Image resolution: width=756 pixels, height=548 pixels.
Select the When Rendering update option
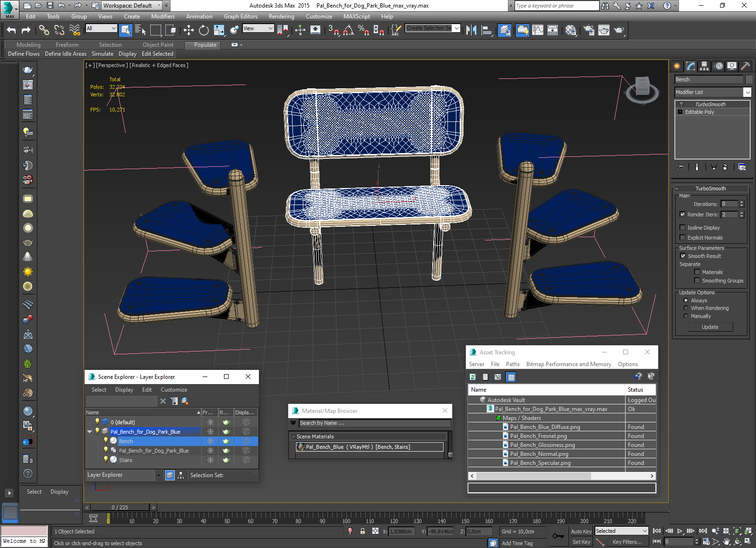point(686,308)
